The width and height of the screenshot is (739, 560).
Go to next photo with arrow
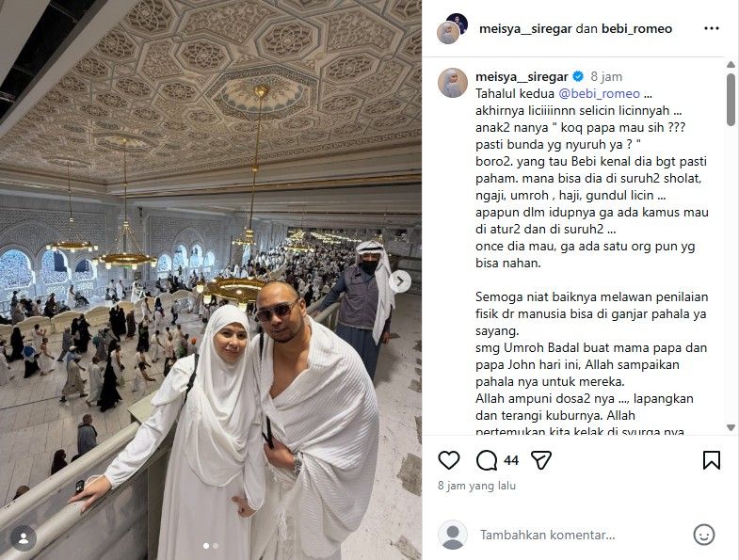(400, 281)
